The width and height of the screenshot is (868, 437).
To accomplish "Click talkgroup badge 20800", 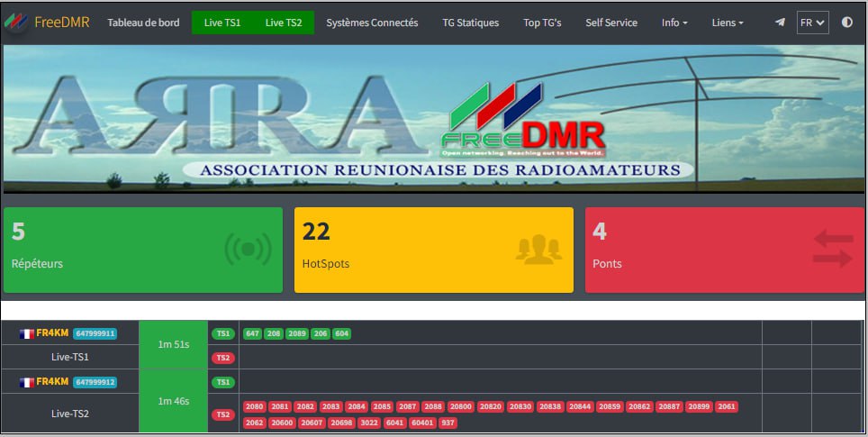I will [461, 406].
